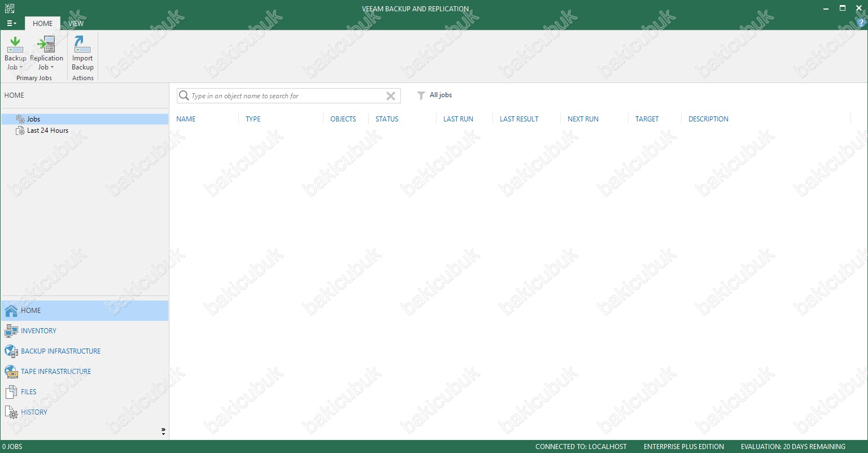This screenshot has height=453, width=868.
Task: Clear the search box with X button
Action: coord(390,96)
